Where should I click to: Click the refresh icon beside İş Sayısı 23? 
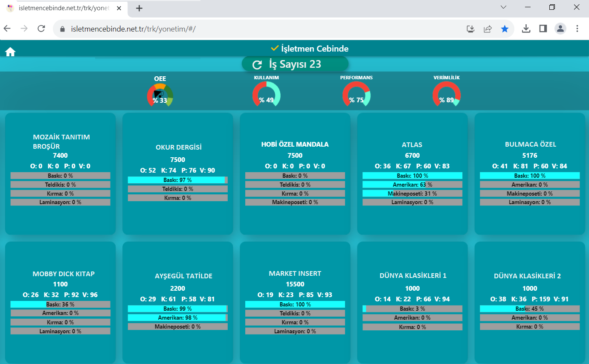tap(257, 64)
